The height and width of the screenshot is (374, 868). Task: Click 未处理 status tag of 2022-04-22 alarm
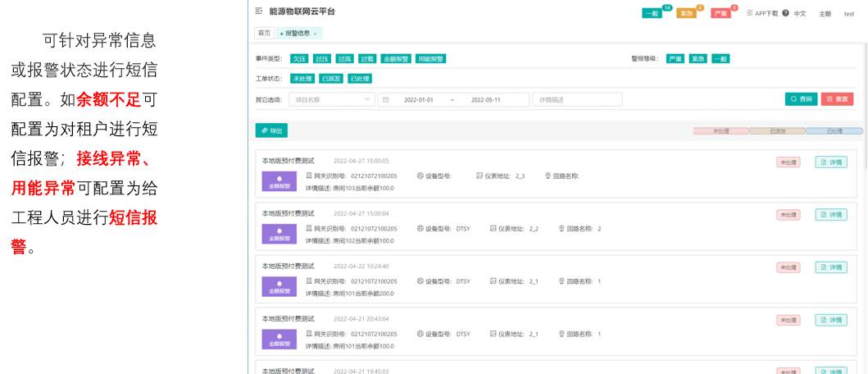click(788, 267)
